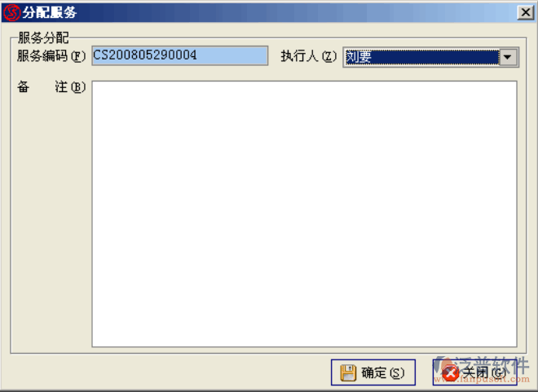
Task: Confirm with the 确定(S) button
Action: pyautogui.click(x=373, y=372)
